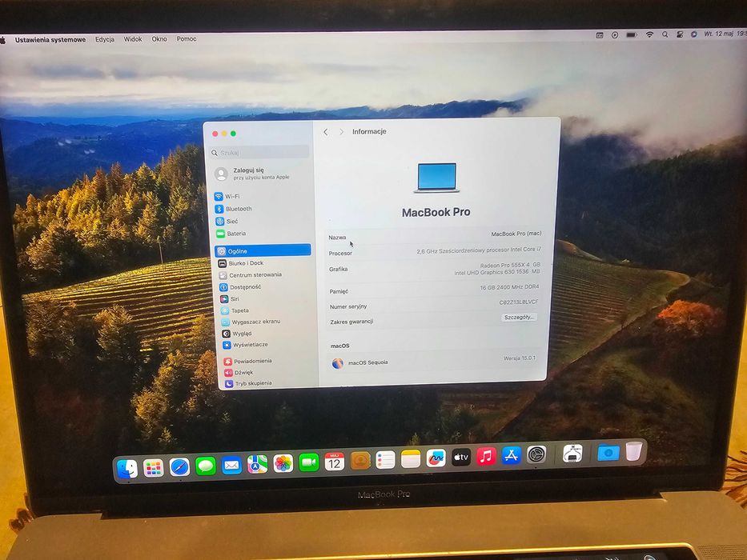
Task: Open Dostępność settings
Action: click(x=240, y=286)
